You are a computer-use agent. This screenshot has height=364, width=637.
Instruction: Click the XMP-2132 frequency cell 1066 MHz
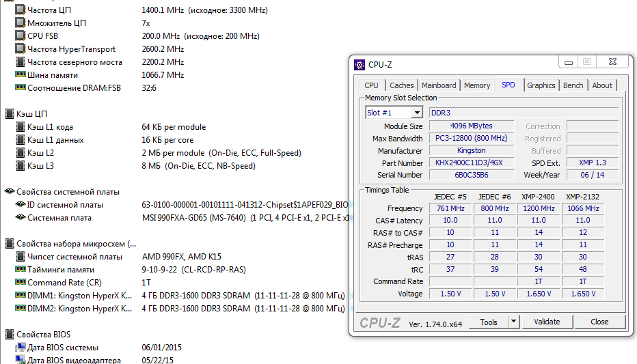[584, 208]
